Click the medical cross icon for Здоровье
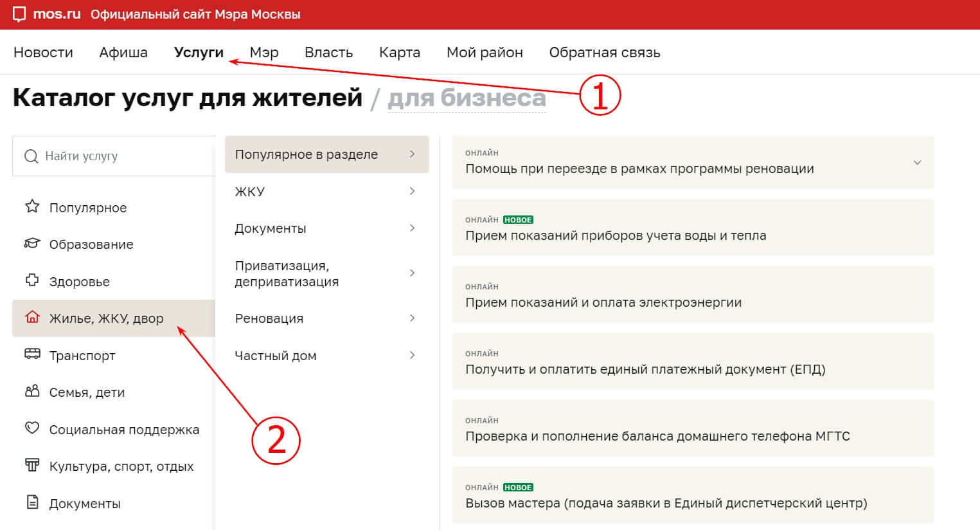 pyautogui.click(x=32, y=280)
